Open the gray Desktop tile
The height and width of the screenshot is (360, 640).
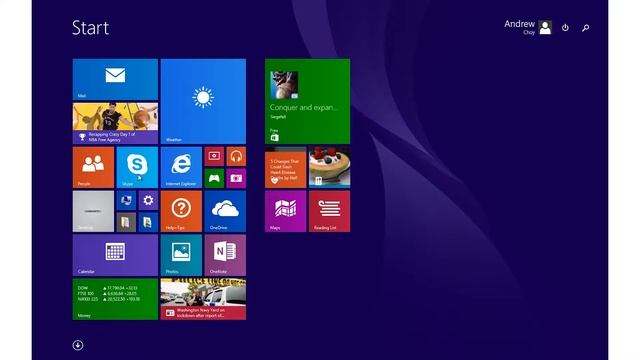[x=93, y=211]
